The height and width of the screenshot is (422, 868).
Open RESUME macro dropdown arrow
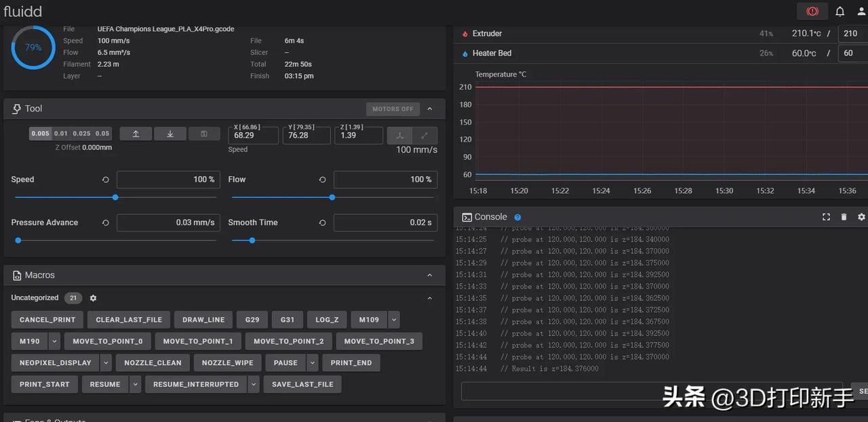(x=135, y=385)
